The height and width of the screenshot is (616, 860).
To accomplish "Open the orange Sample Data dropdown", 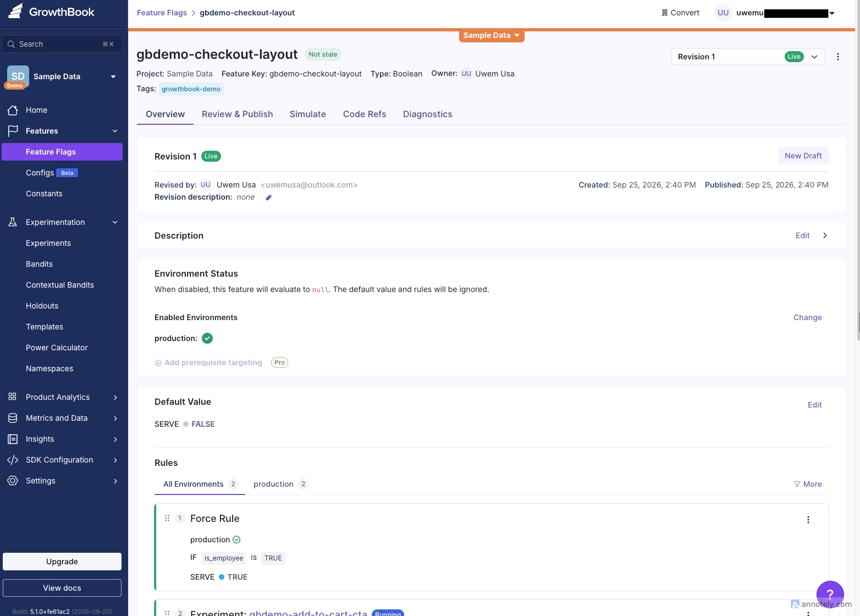I will coord(492,35).
